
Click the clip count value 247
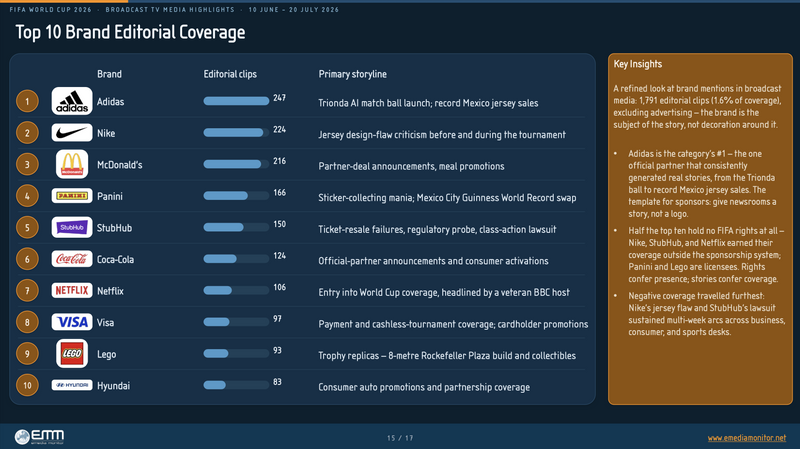[279, 97]
